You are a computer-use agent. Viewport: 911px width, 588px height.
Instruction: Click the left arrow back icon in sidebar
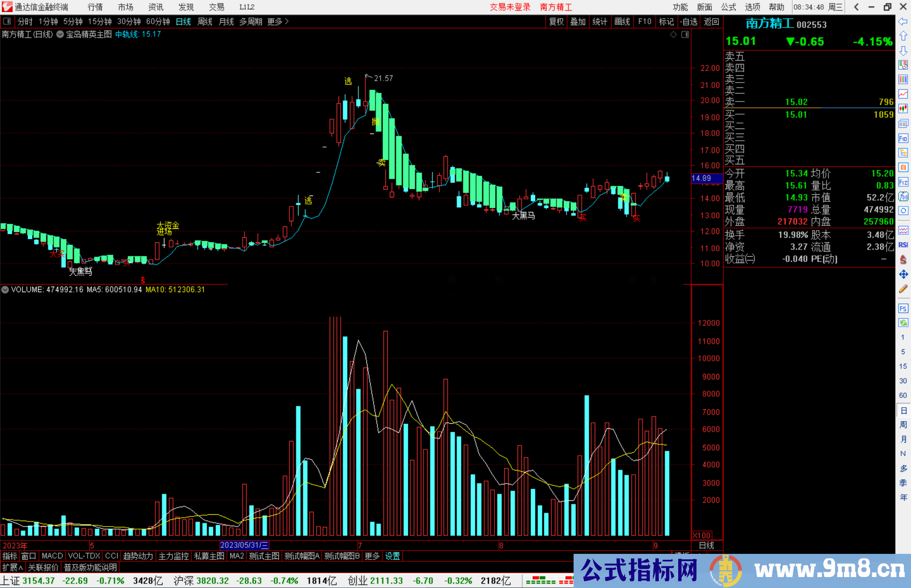click(x=903, y=21)
